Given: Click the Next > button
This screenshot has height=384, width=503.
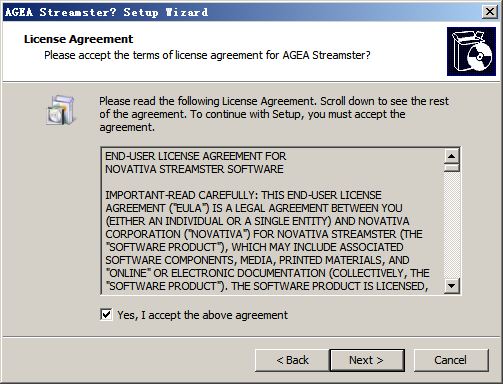Looking at the screenshot, I should tap(367, 360).
